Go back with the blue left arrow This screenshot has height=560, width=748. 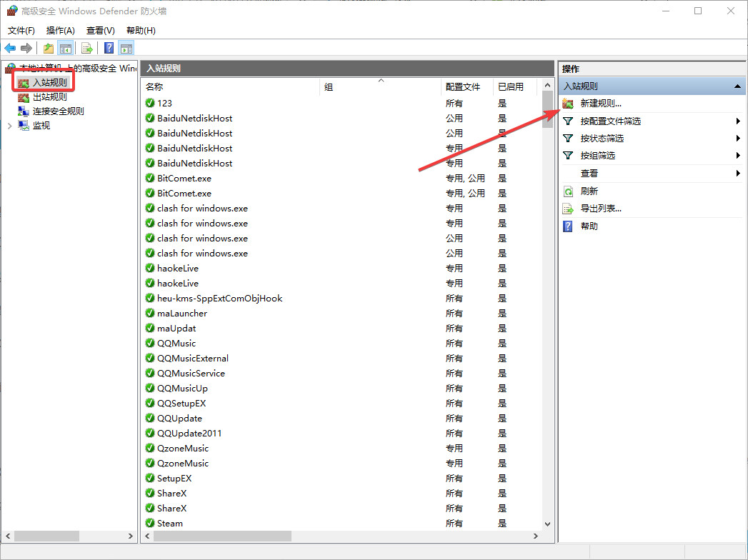point(10,48)
